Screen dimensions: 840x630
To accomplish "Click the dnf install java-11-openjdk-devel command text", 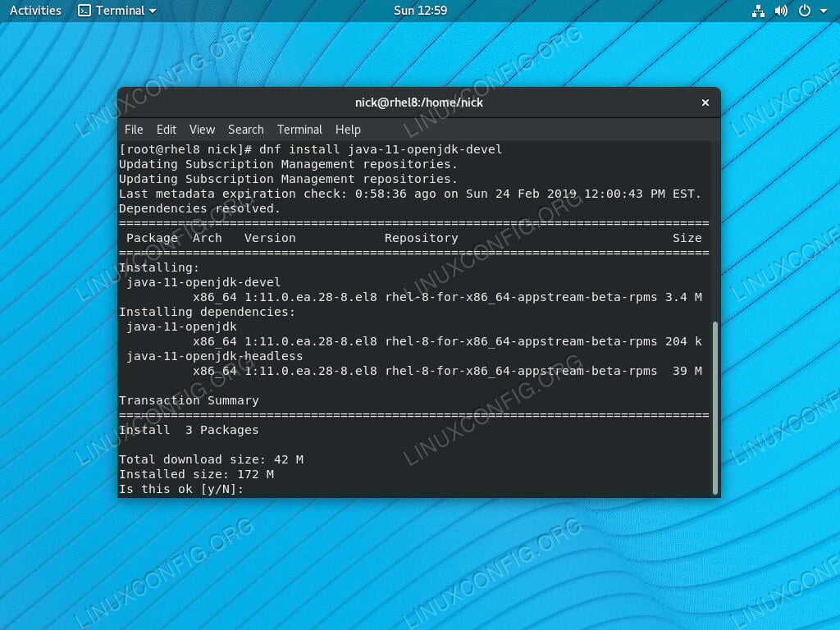I will [x=381, y=149].
